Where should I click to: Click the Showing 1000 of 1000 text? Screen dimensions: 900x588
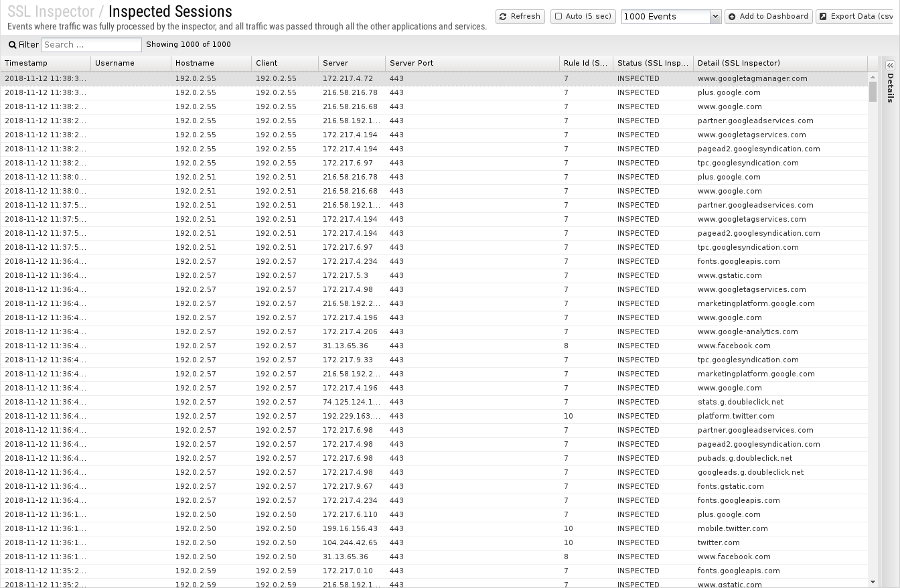188,44
